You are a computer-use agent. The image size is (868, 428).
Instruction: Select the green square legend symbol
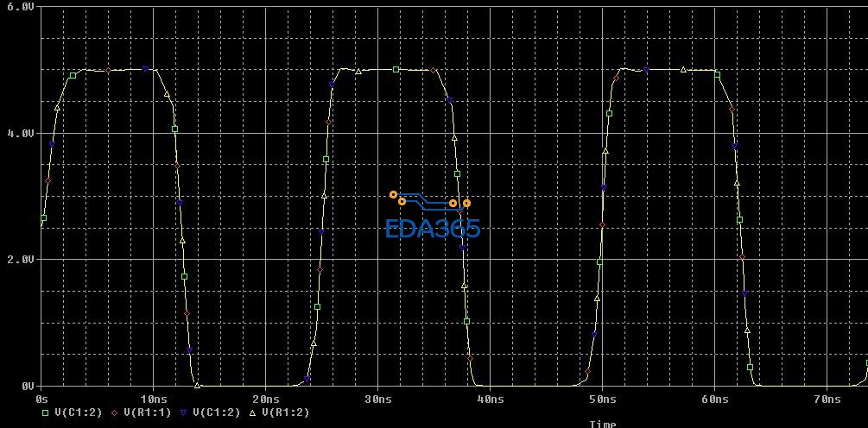tap(46, 412)
